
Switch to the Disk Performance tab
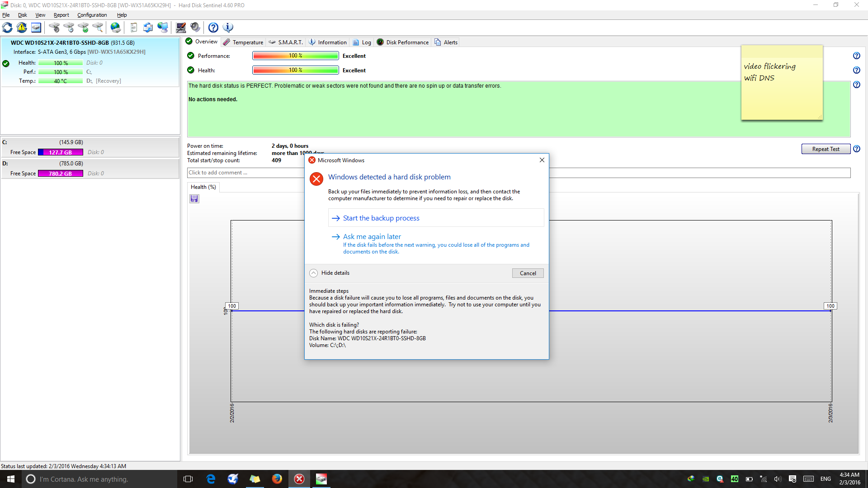(407, 42)
